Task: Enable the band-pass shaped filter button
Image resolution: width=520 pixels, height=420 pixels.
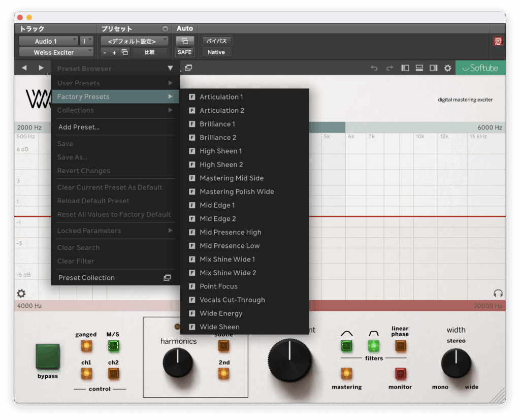Action: click(x=373, y=346)
